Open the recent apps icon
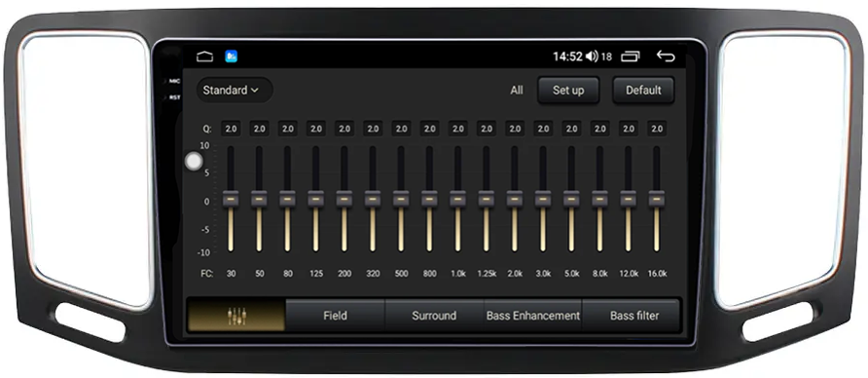This screenshot has height=378, width=868. pos(630,56)
